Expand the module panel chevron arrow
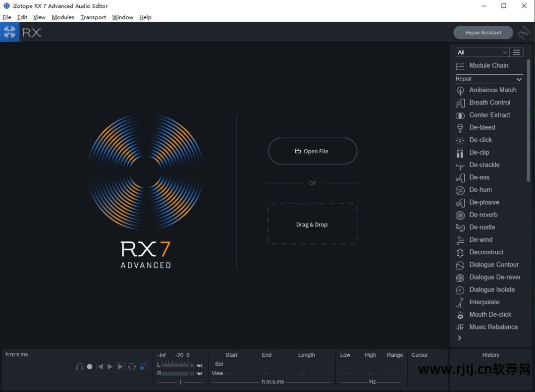The height and width of the screenshot is (392, 535). tap(460, 337)
